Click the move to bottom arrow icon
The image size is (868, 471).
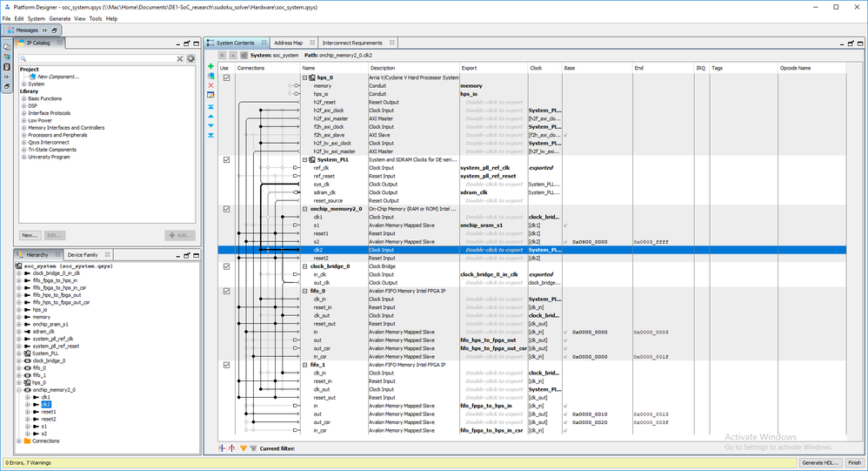pos(210,135)
